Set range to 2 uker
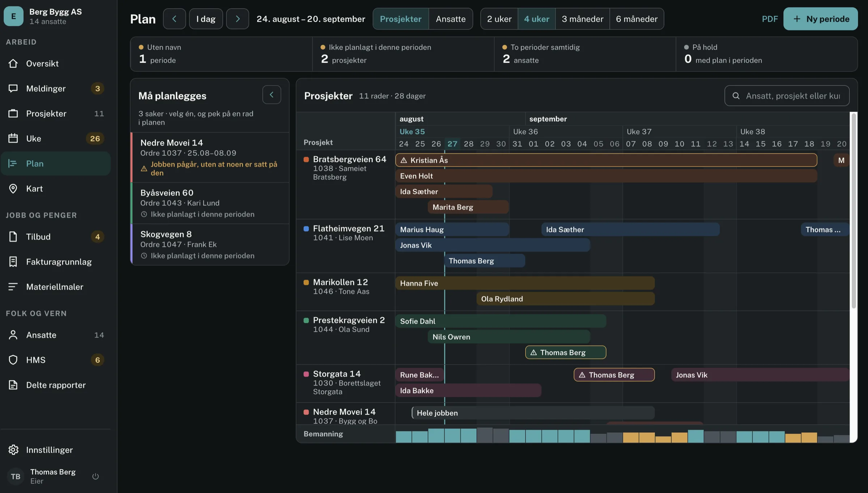This screenshot has height=493, width=868. click(499, 18)
